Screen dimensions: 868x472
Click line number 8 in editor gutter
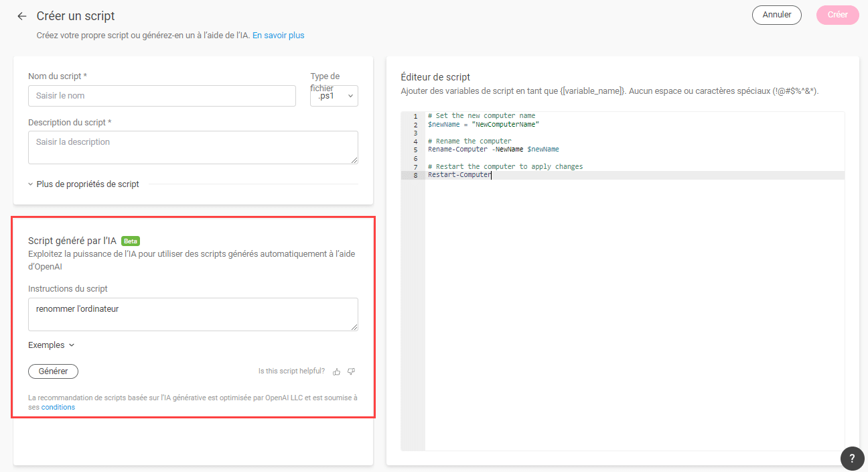click(416, 176)
